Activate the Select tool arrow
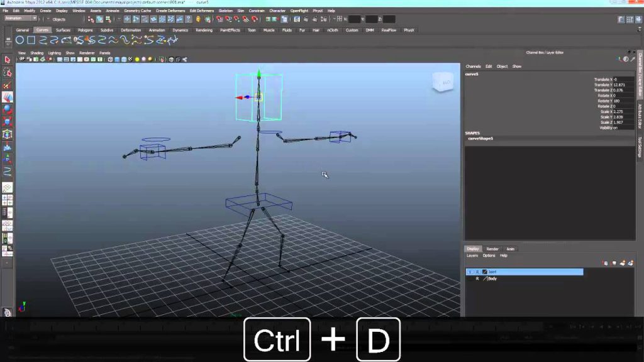The height and width of the screenshot is (362, 644). click(7, 60)
